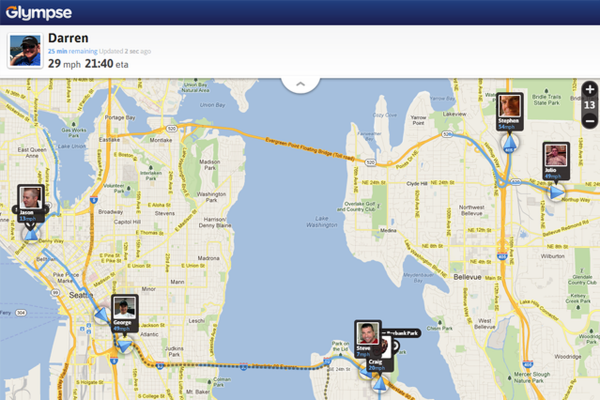Click the Glympse logo in header
600x400 pixels.
pos(39,13)
